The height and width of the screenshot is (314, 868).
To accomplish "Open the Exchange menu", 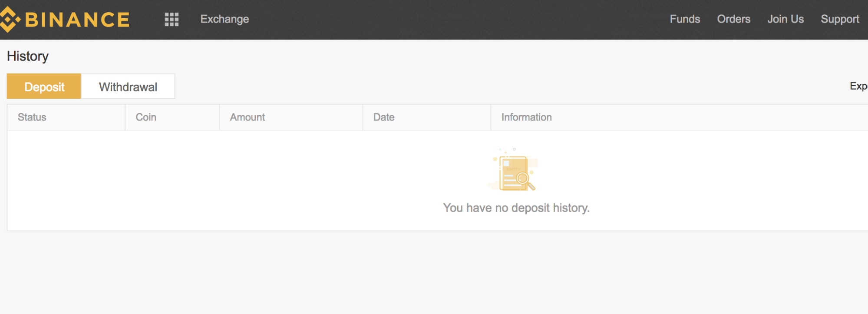I will tap(224, 19).
